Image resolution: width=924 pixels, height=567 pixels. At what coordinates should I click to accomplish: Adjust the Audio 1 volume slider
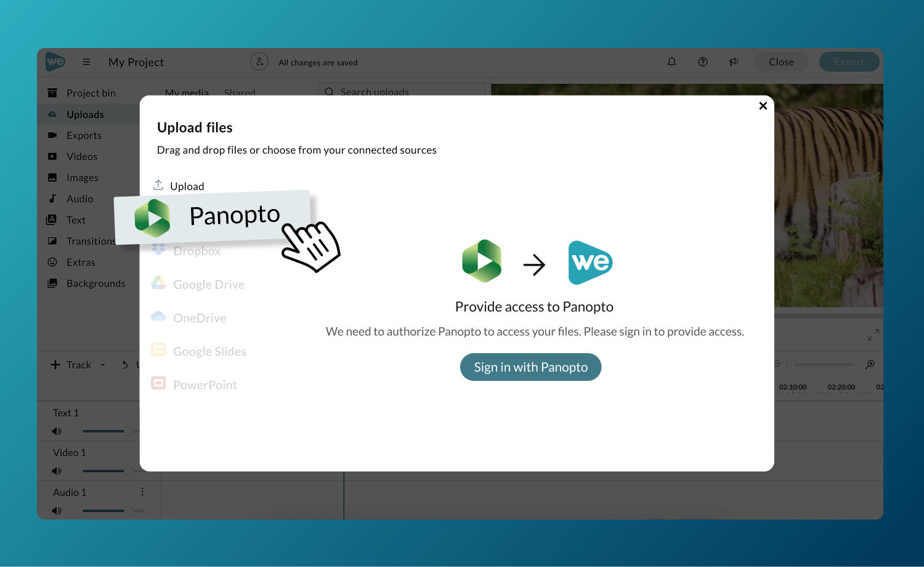point(114,510)
